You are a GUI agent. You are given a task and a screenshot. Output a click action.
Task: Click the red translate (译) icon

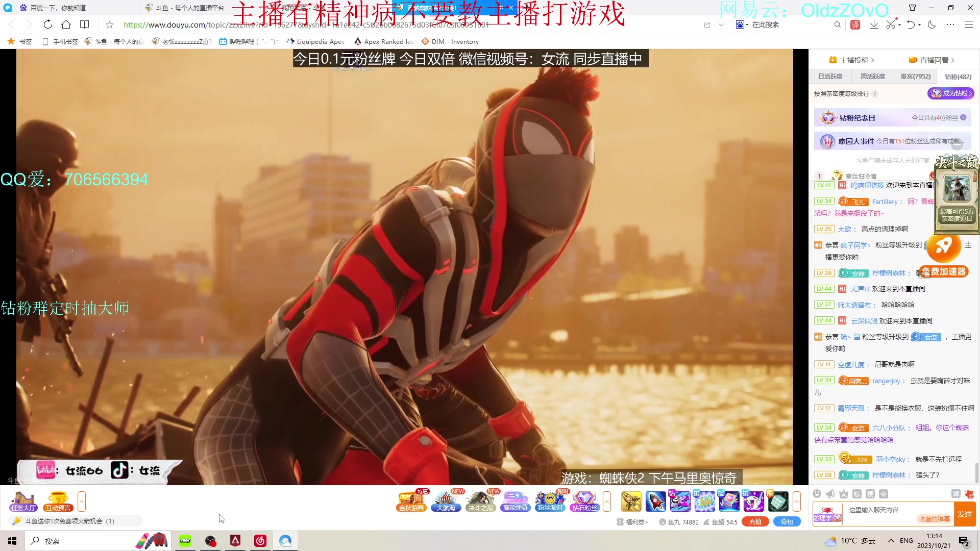tap(855, 24)
